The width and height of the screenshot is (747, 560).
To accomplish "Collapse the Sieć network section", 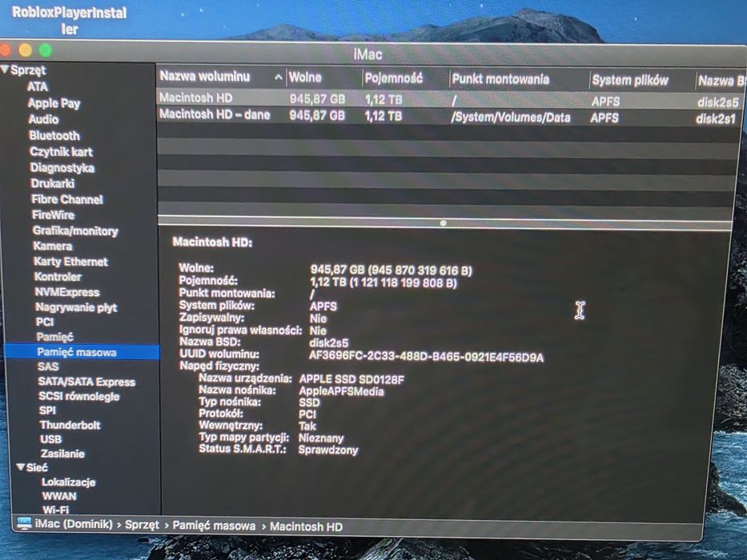I will pyautogui.click(x=20, y=467).
